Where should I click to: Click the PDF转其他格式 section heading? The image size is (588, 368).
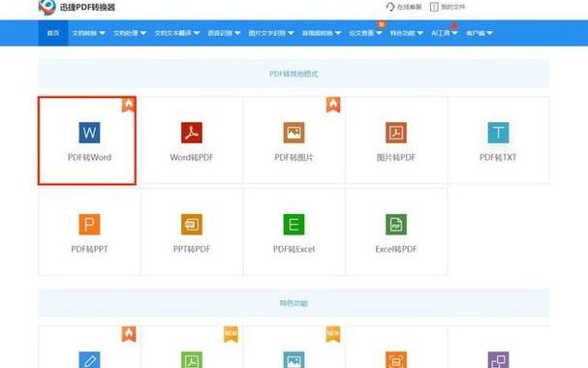(294, 74)
